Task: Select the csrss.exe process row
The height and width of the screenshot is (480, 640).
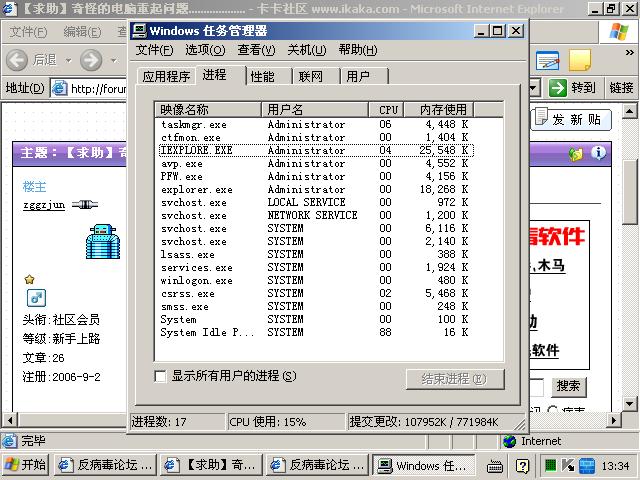Action: tap(316, 293)
